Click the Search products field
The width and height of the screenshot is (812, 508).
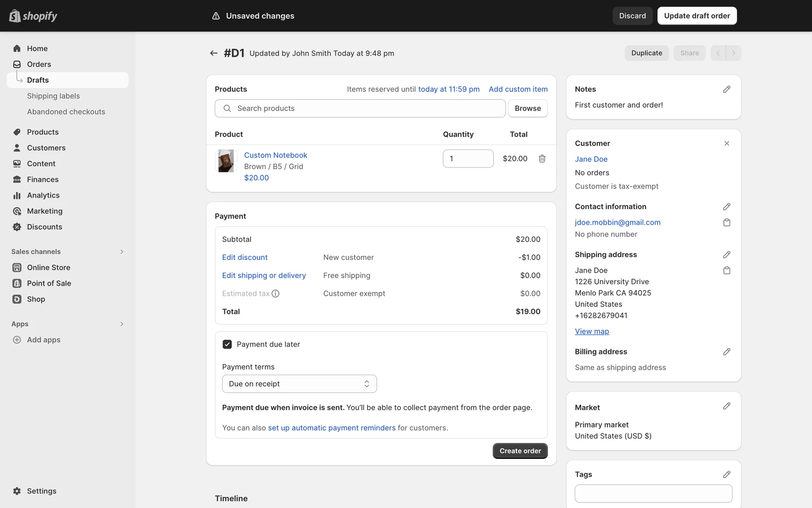coord(359,108)
